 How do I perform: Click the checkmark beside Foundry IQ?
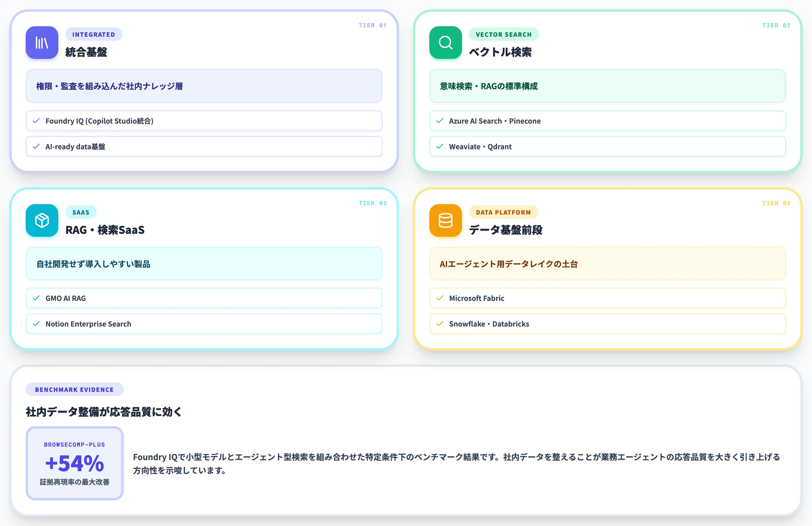pyautogui.click(x=36, y=121)
